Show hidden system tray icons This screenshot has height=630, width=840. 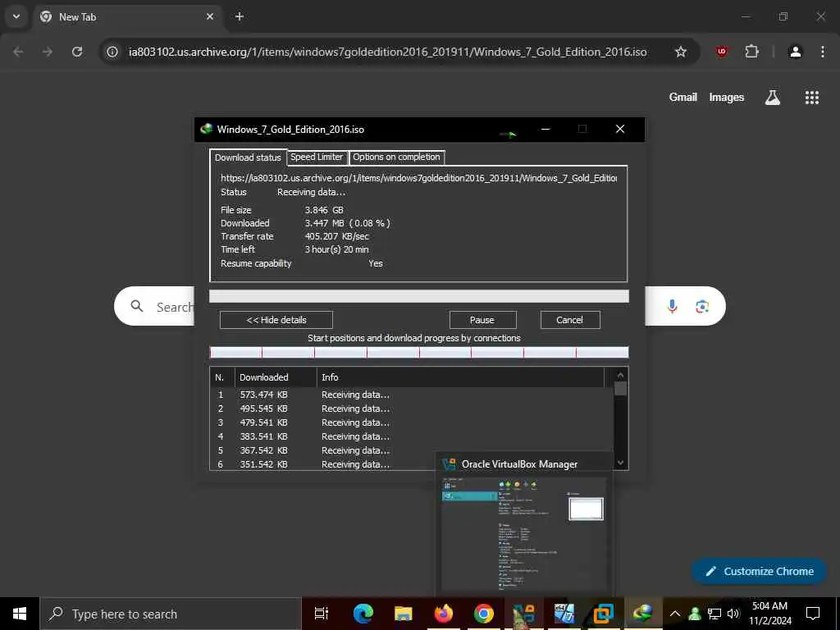tap(675, 614)
